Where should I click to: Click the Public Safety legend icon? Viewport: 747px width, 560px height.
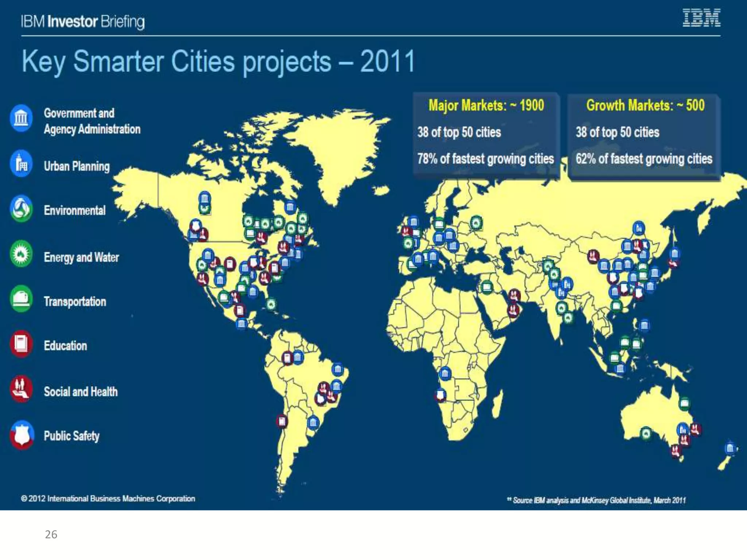point(21,435)
